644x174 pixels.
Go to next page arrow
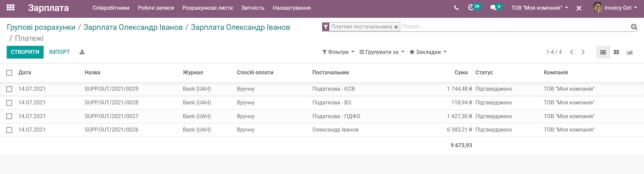tap(583, 52)
